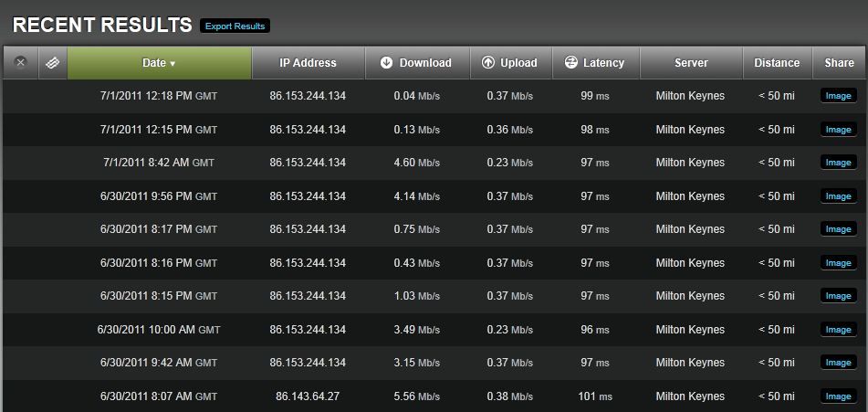Screen dimensions: 868x412
Task: Select the date 6/30/2011 8:15 PM GMT
Action: click(x=159, y=296)
